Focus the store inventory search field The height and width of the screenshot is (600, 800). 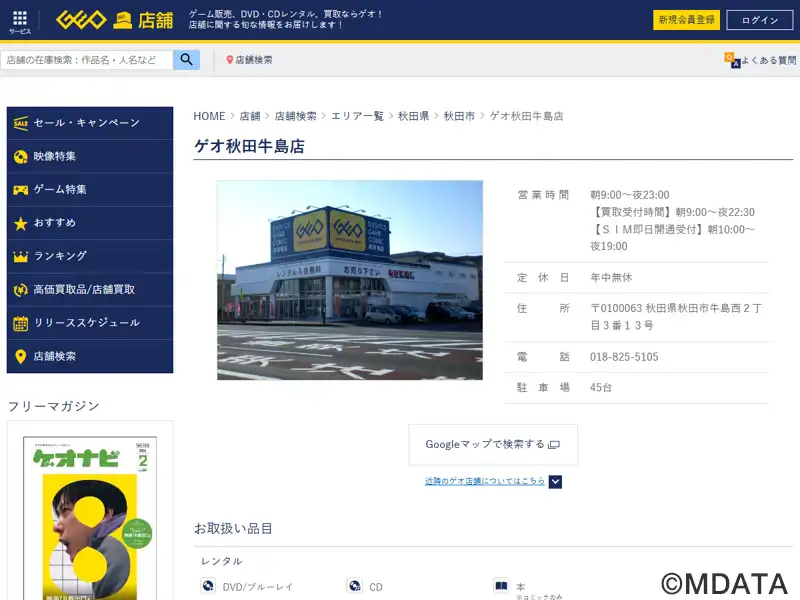87,60
